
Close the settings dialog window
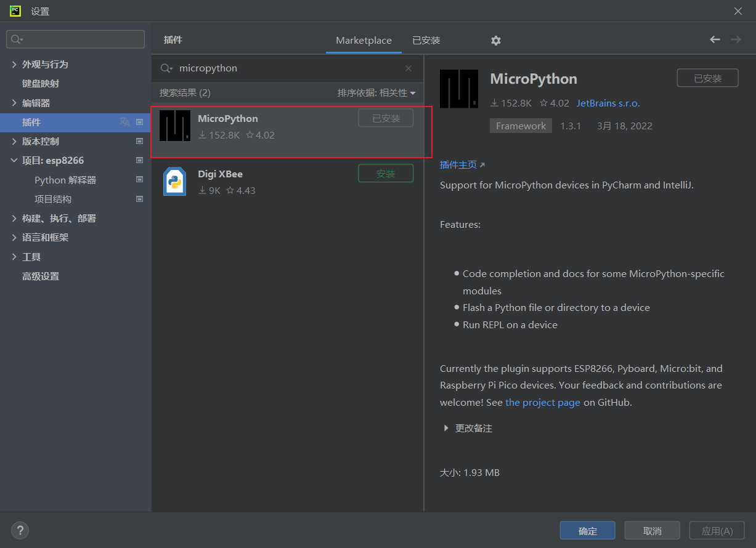point(738,11)
